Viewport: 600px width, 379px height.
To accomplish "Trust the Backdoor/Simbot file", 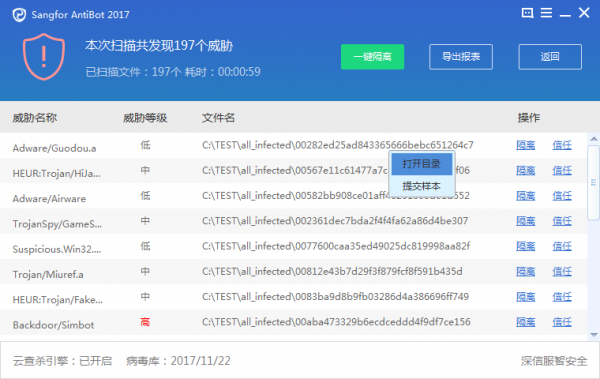I will tap(562, 322).
